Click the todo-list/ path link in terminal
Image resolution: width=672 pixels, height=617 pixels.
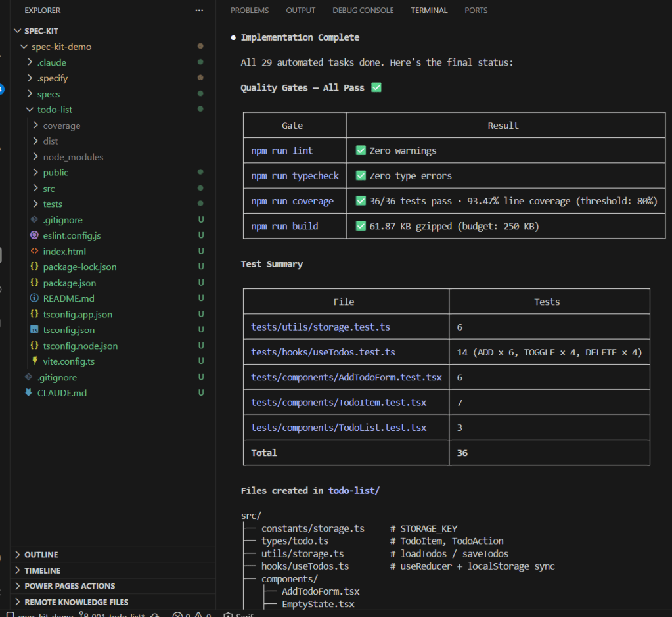353,490
